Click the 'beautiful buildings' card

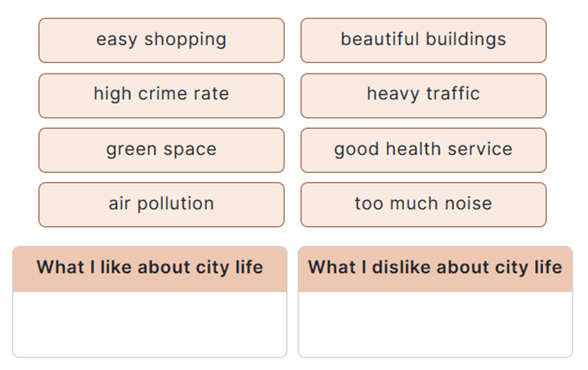[423, 40]
